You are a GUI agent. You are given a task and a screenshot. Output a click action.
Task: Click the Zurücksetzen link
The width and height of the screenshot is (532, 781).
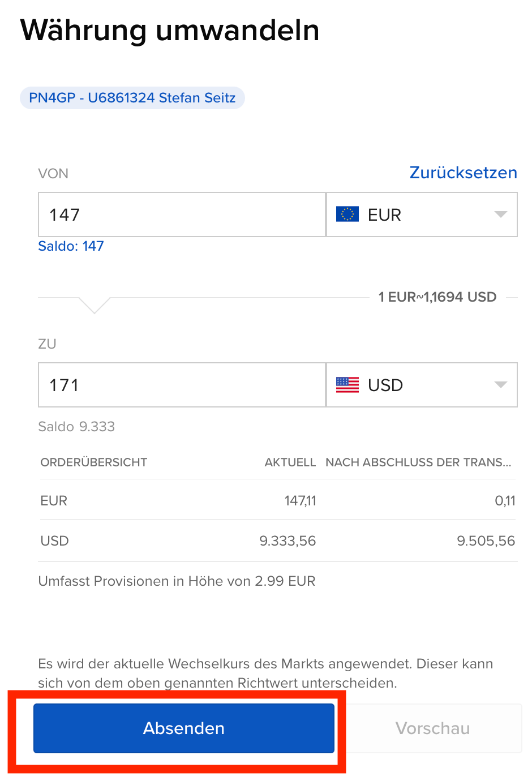(x=463, y=173)
